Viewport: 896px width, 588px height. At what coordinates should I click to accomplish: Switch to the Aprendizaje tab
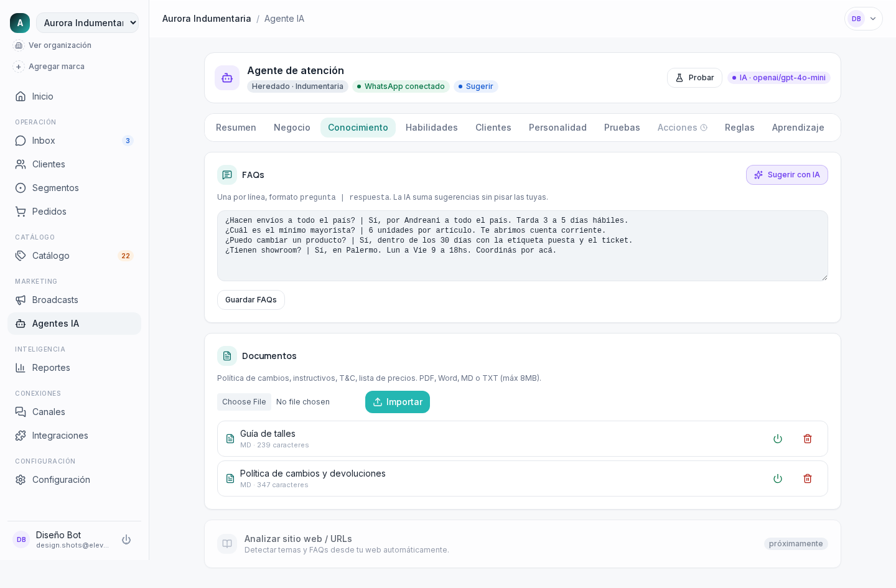798,128
